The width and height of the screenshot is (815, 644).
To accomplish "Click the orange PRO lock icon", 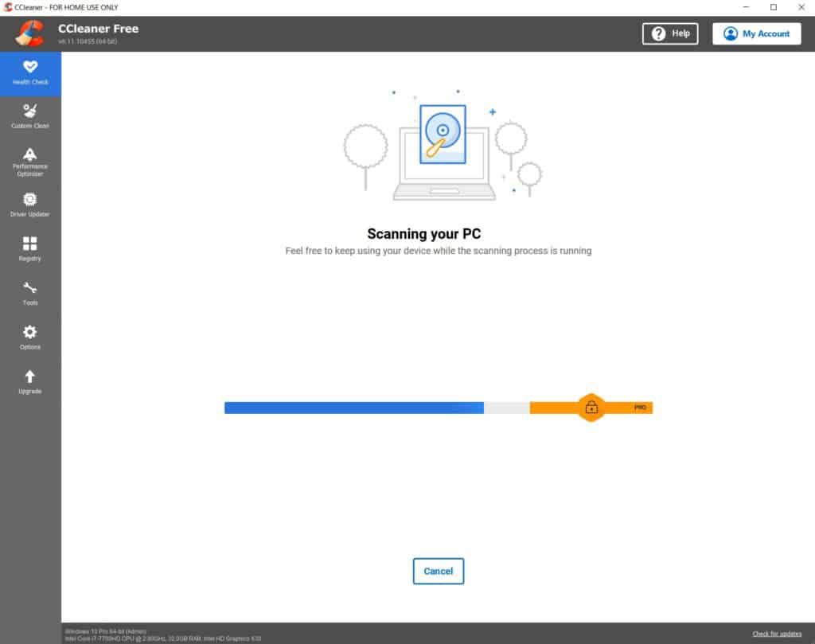I will tap(591, 408).
